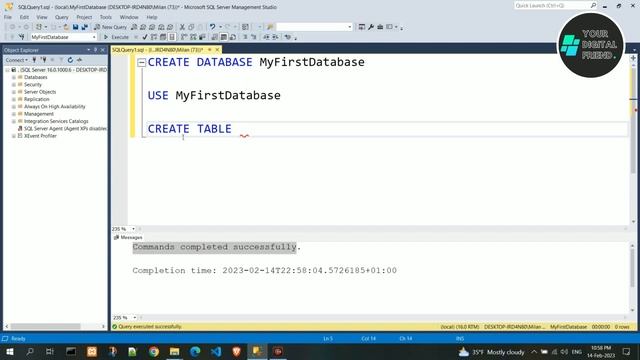640x360 pixels.
Task: Expand the Databases node
Action: coord(14,77)
